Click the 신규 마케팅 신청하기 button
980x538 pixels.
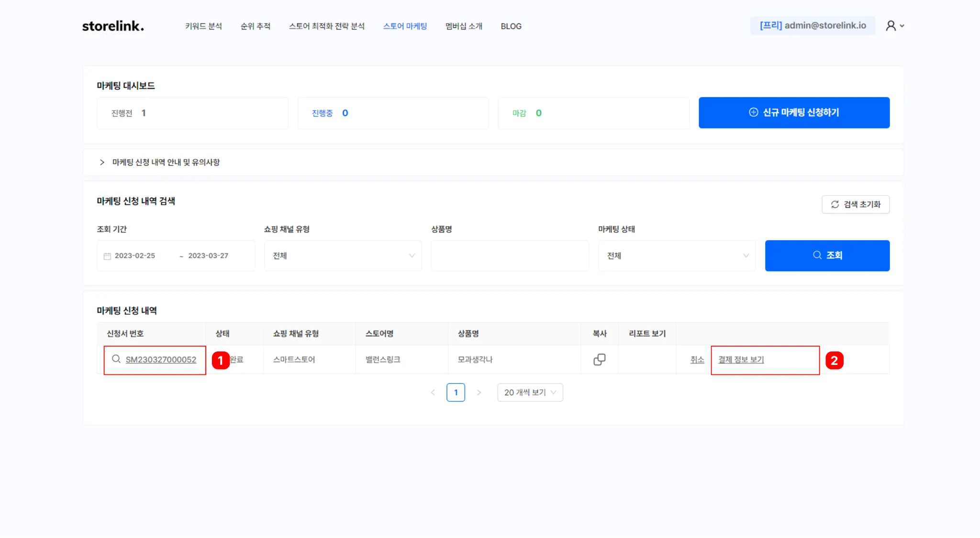[x=794, y=113]
